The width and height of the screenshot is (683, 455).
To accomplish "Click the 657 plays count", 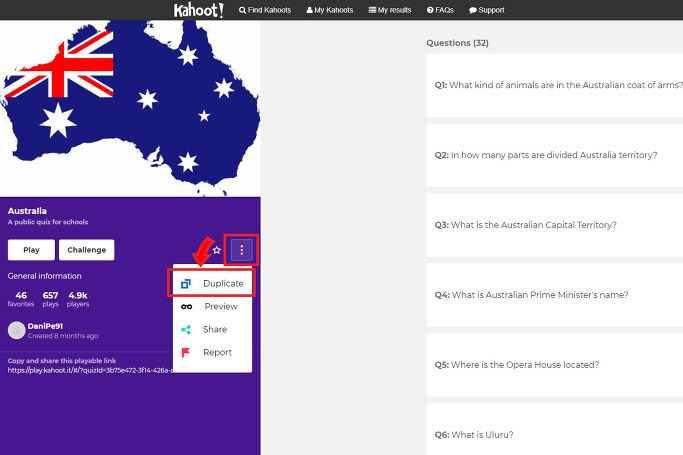I will [51, 299].
